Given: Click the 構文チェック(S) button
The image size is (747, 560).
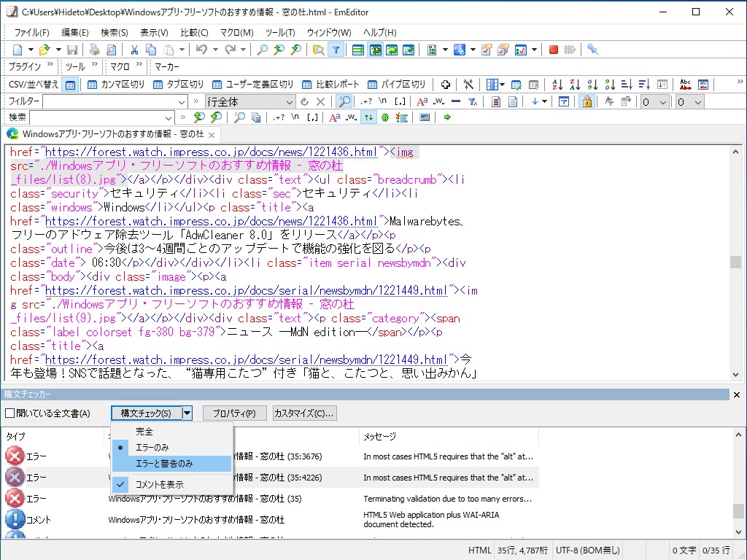Looking at the screenshot, I should 146,413.
